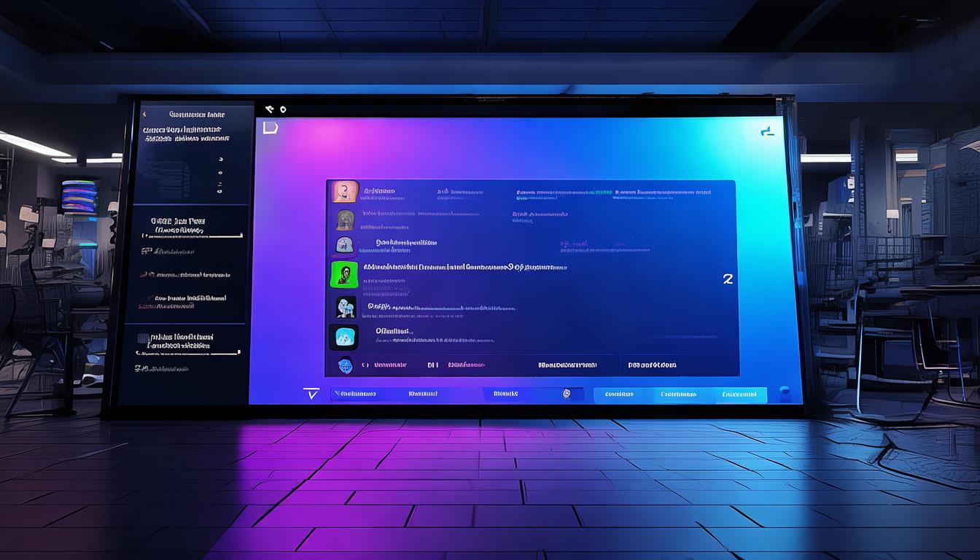The height and width of the screenshot is (560, 980).
Task: Select the topmost dot option in the sidebar
Action: [x=221, y=158]
